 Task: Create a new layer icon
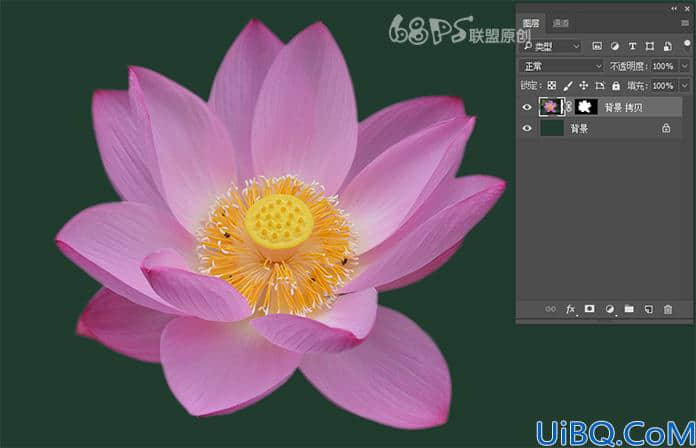[x=649, y=309]
